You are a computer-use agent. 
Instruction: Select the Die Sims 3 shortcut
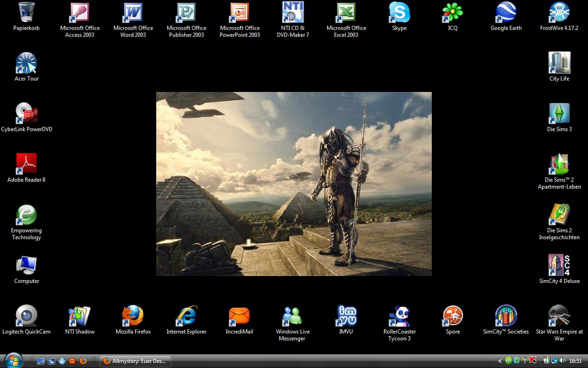559,118
